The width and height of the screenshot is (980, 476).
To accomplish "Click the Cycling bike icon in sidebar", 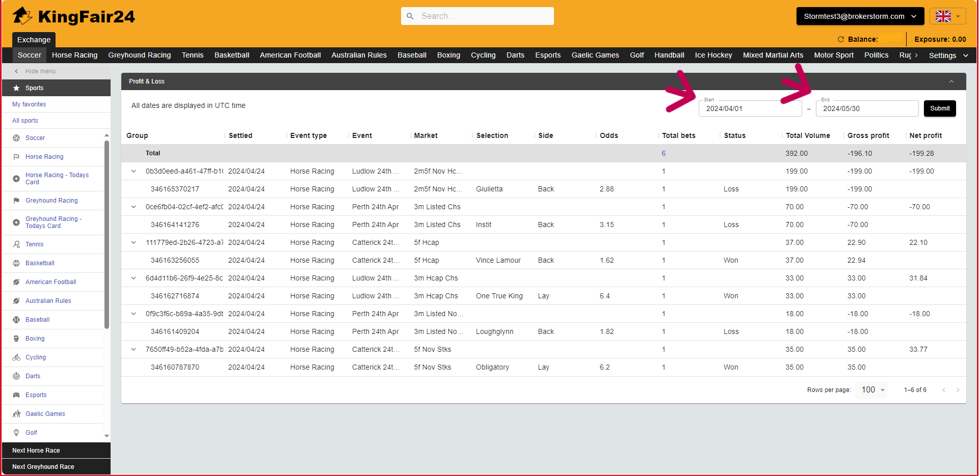I will coord(16,357).
